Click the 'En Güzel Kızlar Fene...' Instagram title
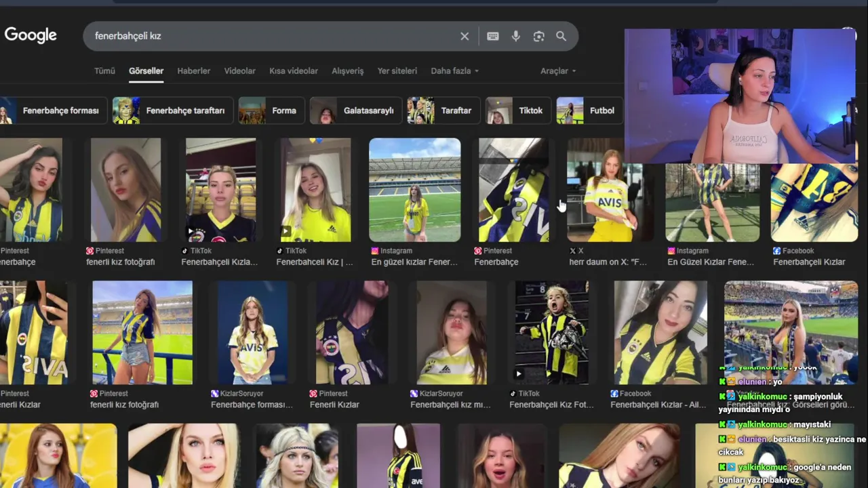 pyautogui.click(x=711, y=262)
